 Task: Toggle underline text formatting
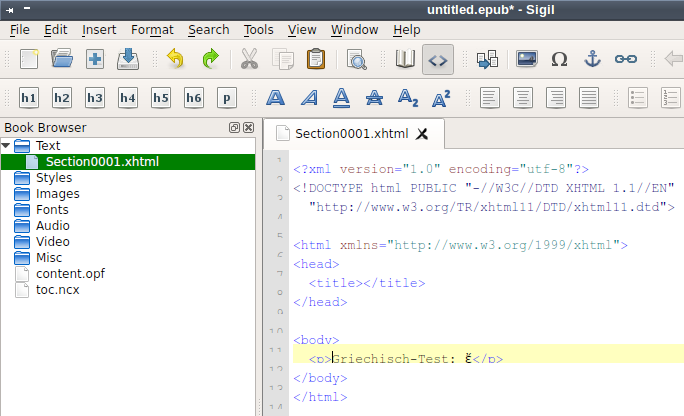tap(342, 98)
